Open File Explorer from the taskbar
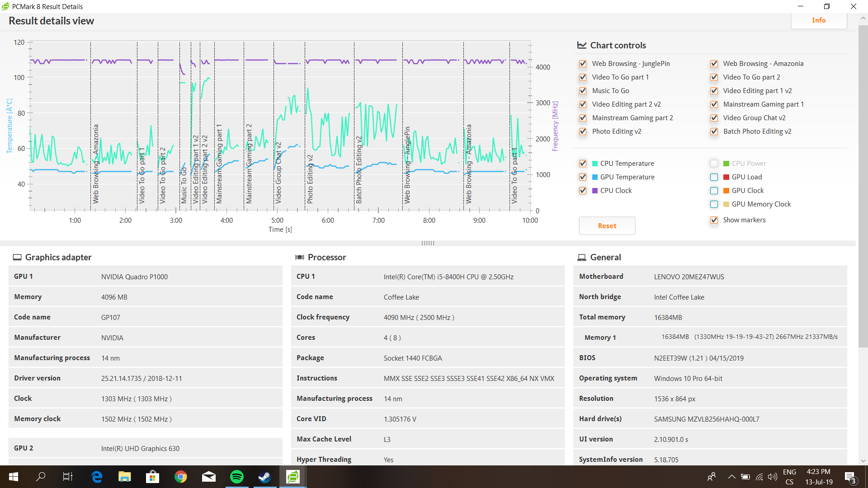 click(125, 477)
